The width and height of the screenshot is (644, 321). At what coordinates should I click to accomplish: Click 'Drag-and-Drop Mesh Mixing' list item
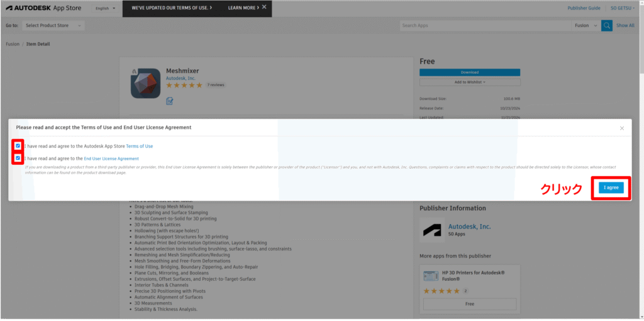[164, 206]
